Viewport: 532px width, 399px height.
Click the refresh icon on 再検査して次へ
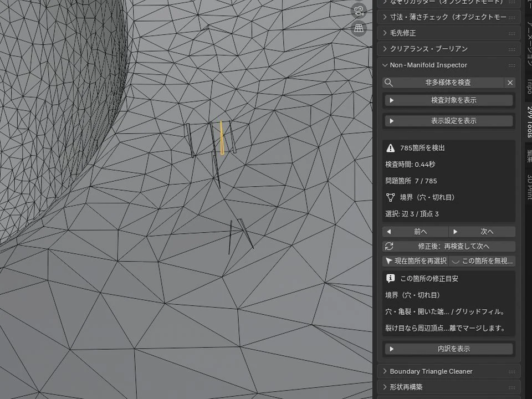389,246
